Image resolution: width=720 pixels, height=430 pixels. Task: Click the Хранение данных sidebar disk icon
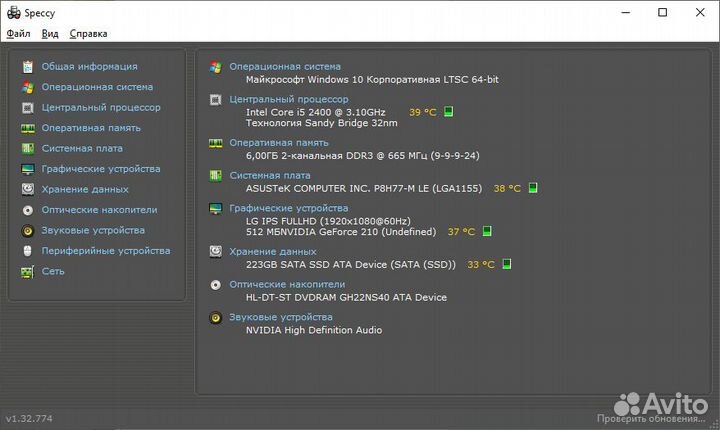pos(28,189)
